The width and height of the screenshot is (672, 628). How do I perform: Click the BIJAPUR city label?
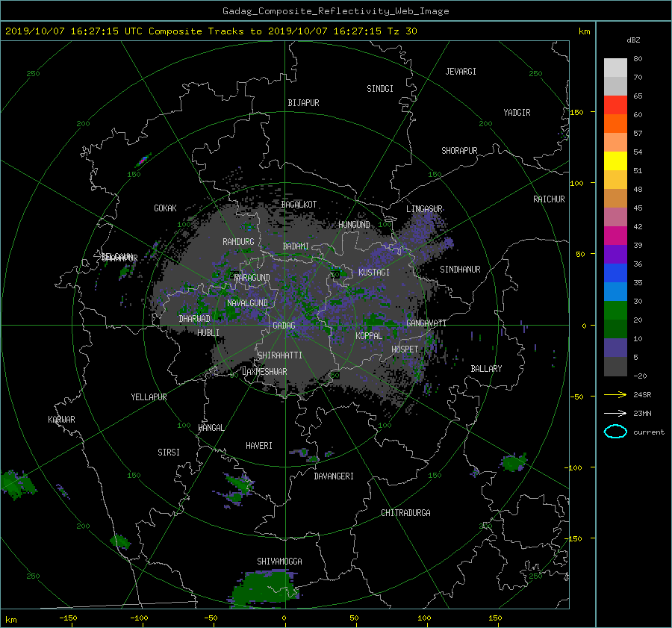[x=303, y=103]
